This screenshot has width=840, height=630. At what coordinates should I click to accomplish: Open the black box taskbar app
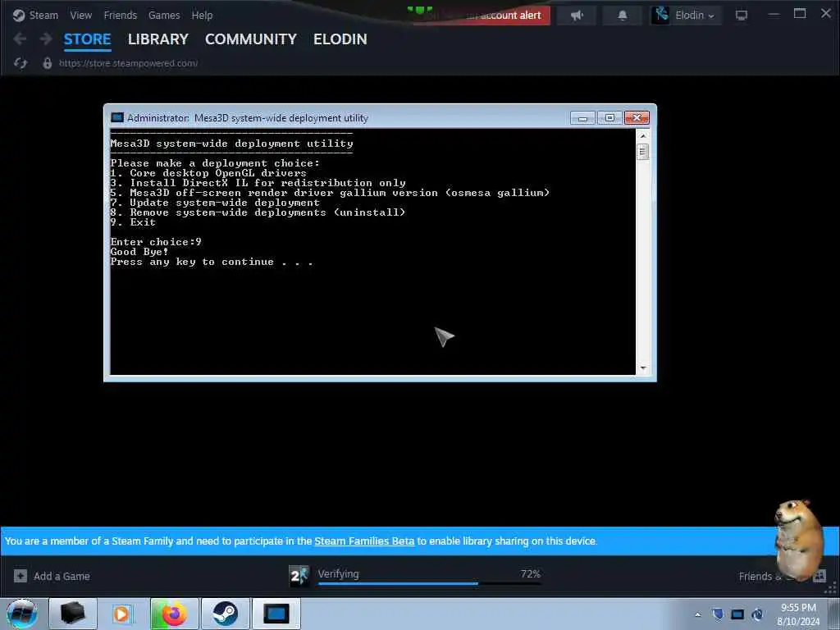pyautogui.click(x=73, y=614)
